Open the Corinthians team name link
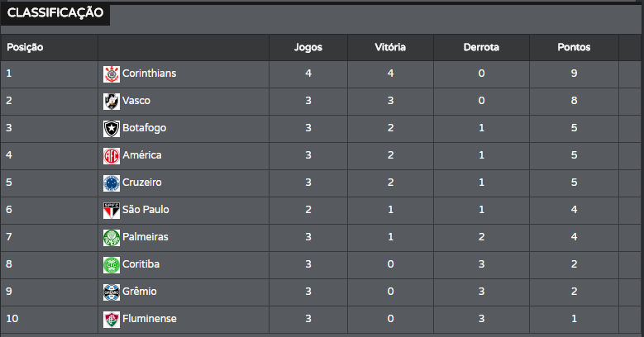Screen dimensions: 644x337 tap(149, 74)
